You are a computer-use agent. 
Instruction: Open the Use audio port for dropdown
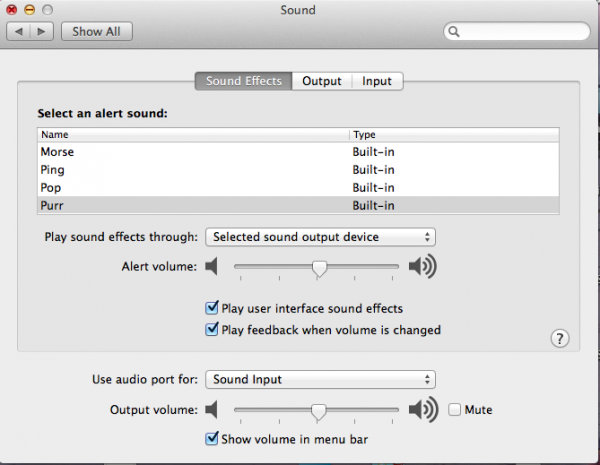[320, 379]
